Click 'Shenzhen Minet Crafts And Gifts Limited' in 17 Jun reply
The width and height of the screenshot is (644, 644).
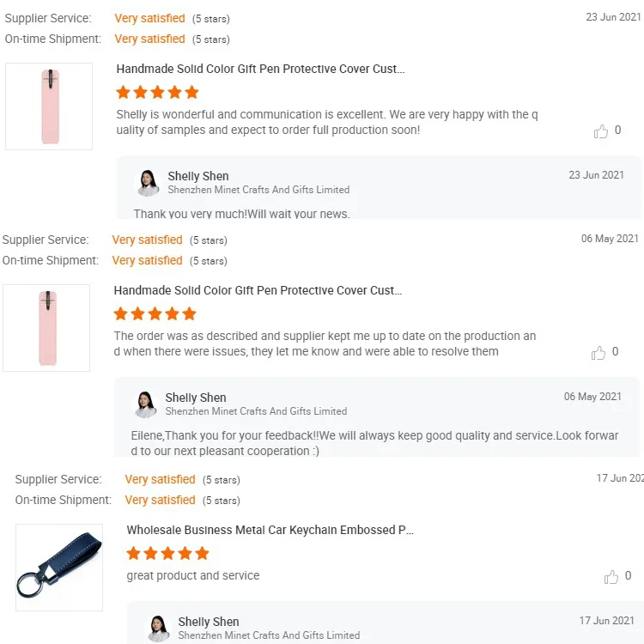269,635
